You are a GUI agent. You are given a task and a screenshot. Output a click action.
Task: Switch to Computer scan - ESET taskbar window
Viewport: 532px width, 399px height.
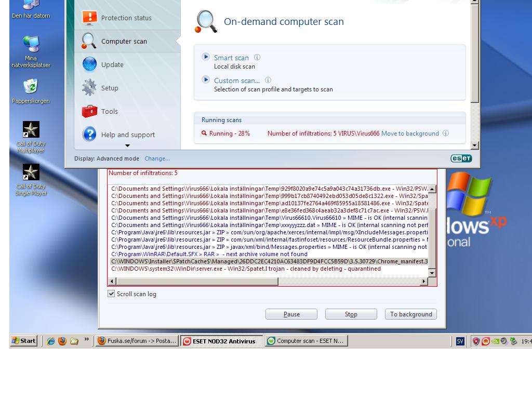[307, 341]
